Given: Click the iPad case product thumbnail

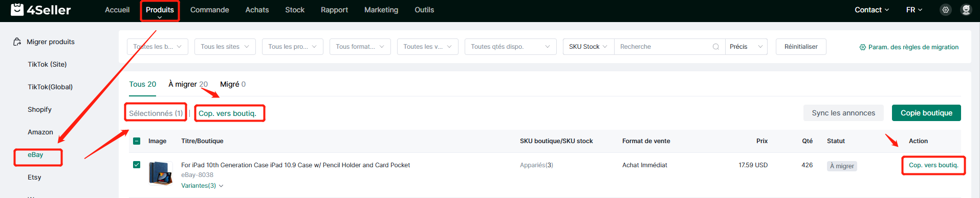Looking at the screenshot, I should tap(160, 173).
